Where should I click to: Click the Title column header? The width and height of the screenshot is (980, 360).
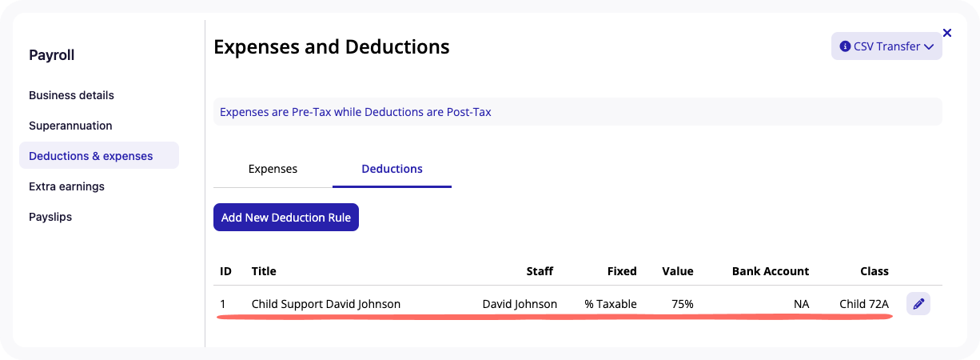tap(264, 271)
